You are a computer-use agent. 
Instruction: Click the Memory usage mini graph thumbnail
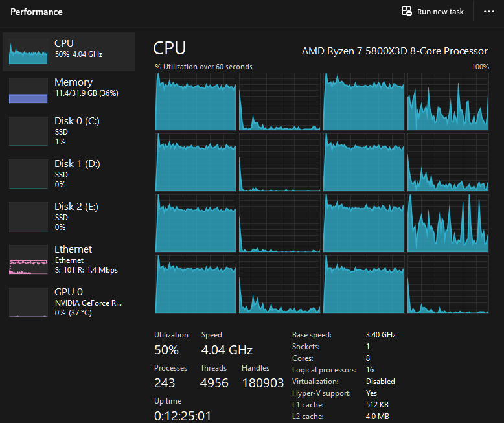click(x=29, y=91)
